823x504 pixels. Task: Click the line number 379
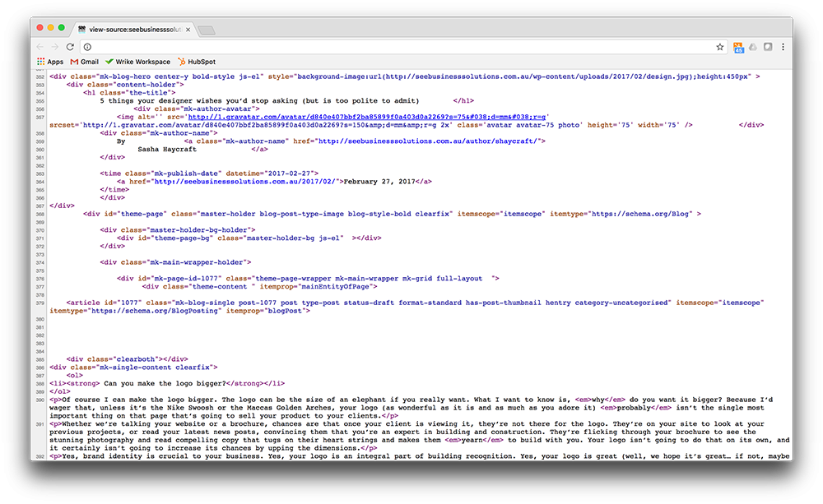[40, 303]
